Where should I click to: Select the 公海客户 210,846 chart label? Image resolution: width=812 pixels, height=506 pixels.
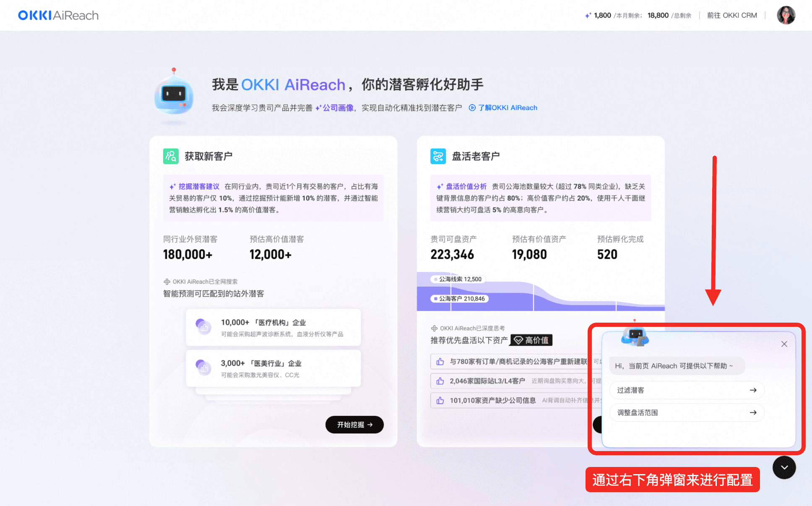[x=460, y=299]
